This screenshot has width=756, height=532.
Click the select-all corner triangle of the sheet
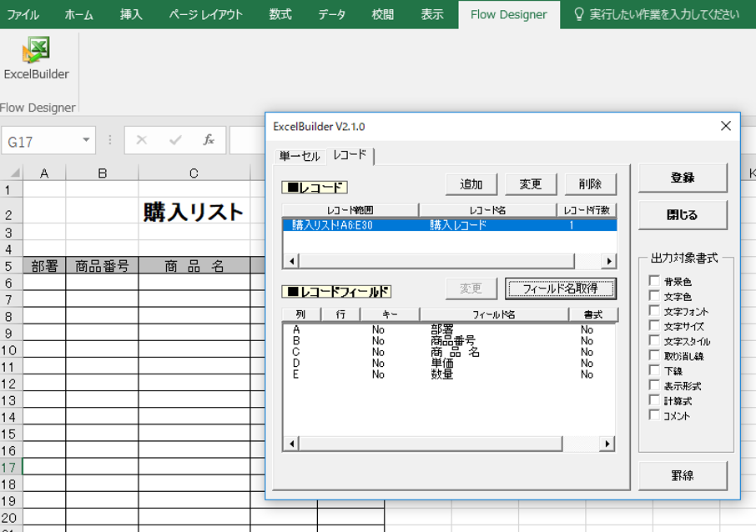click(x=15, y=173)
